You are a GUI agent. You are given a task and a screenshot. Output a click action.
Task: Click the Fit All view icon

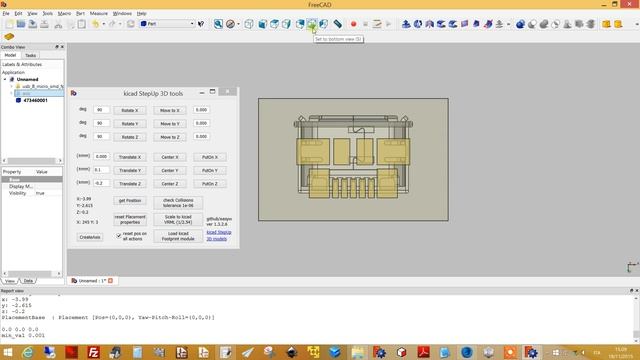point(218,24)
